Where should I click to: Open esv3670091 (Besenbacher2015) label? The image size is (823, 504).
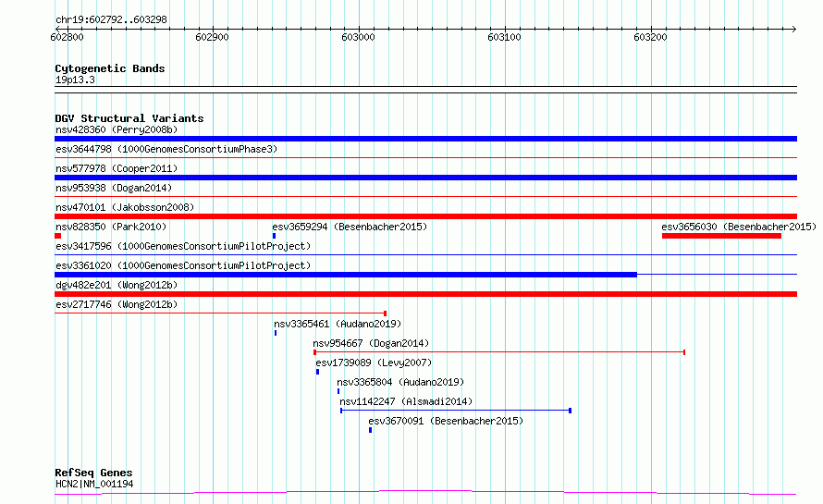[446, 421]
